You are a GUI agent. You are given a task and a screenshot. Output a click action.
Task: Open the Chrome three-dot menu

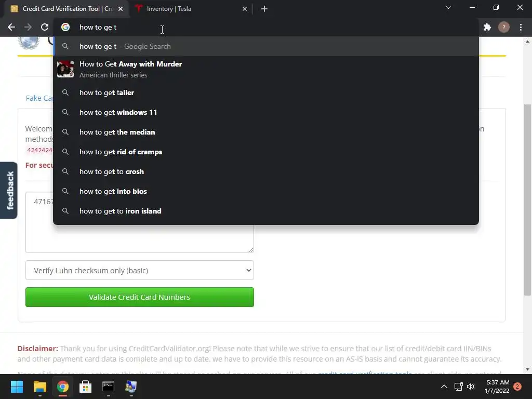point(521,27)
